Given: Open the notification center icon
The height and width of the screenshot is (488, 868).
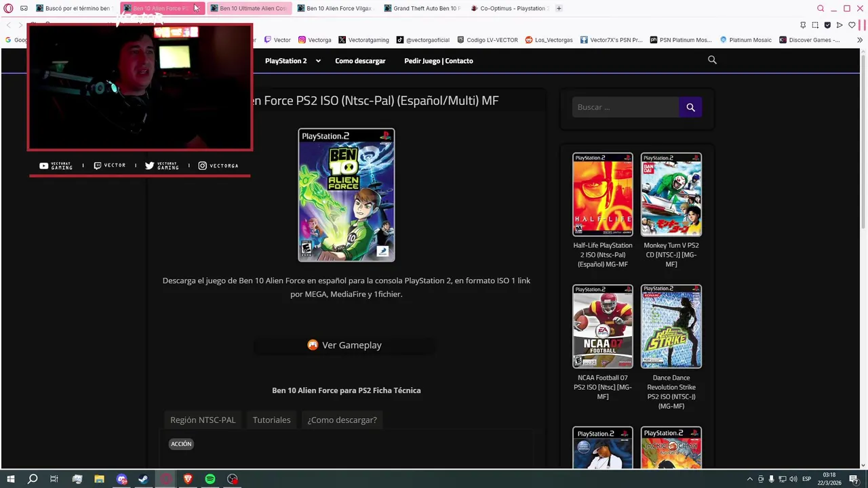Looking at the screenshot, I should coord(854,479).
